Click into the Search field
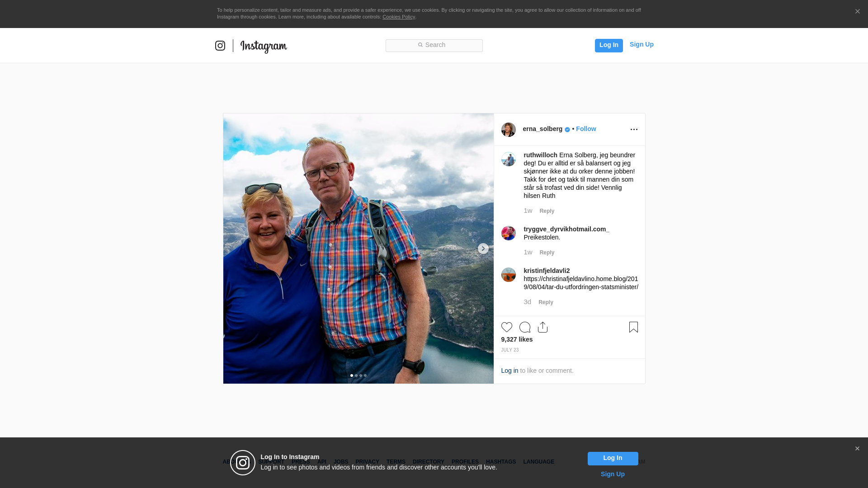The height and width of the screenshot is (488, 868). point(434,46)
